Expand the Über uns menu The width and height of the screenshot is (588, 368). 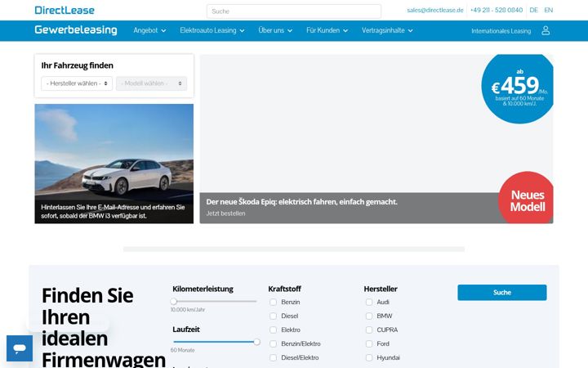275,30
